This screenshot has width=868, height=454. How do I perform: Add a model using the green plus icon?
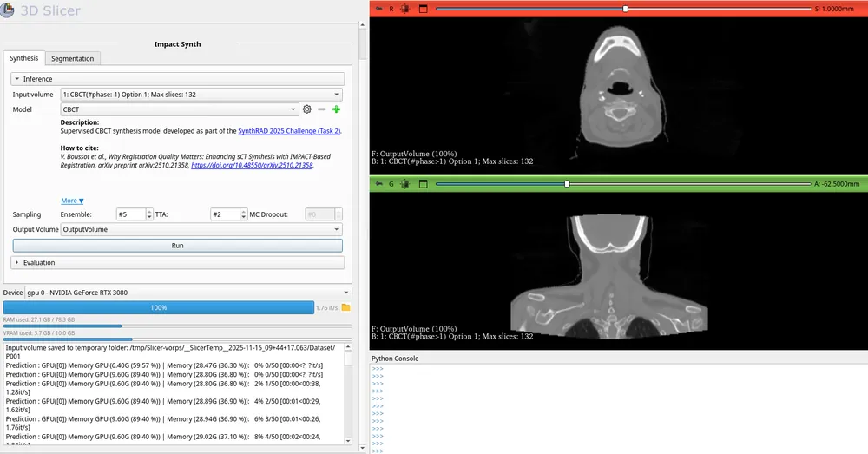(336, 109)
